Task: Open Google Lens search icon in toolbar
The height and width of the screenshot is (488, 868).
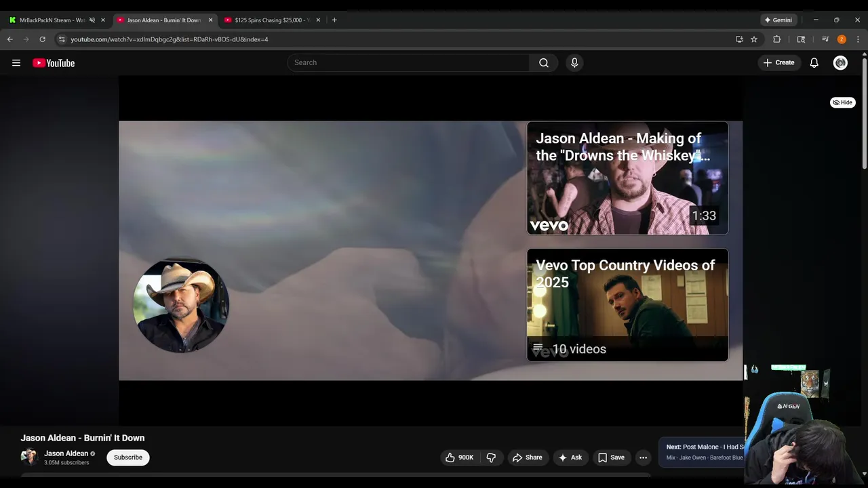Action: [801, 39]
